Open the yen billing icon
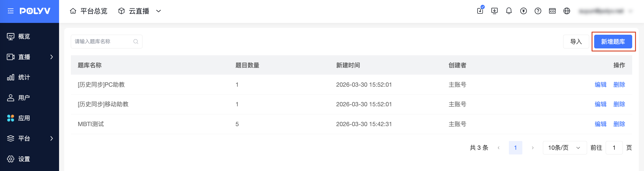The height and width of the screenshot is (171, 644). [x=523, y=11]
